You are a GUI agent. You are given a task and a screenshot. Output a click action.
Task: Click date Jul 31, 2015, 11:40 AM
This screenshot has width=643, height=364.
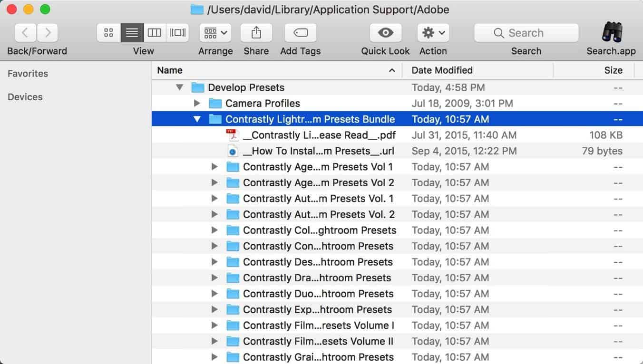click(464, 135)
